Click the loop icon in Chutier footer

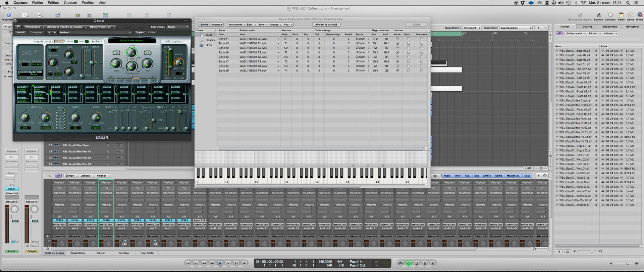(567, 251)
